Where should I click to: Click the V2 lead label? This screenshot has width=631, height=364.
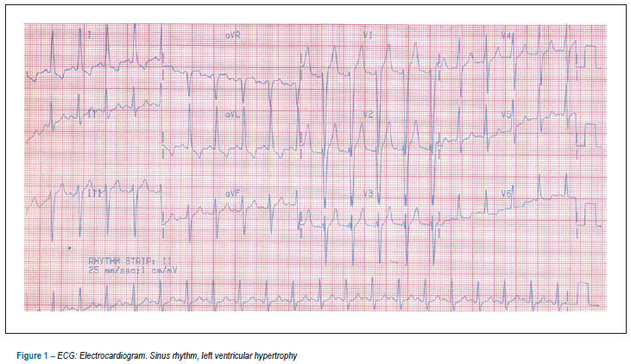(369, 115)
